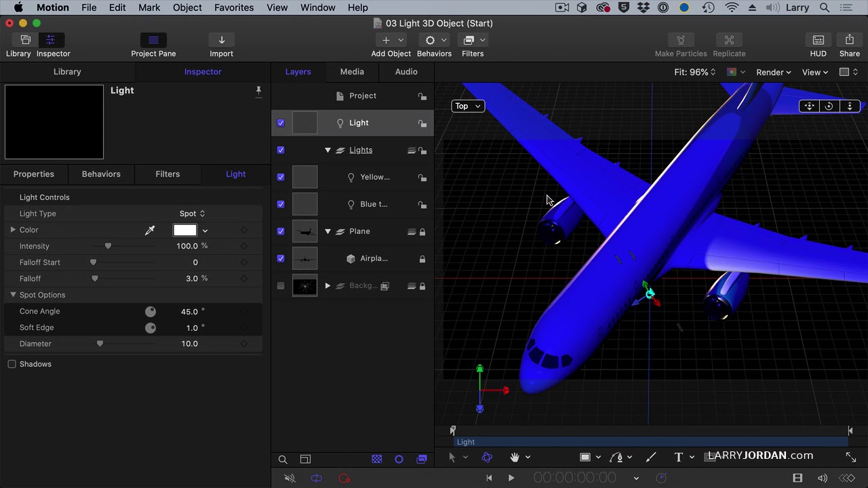This screenshot has height=488, width=868.
Task: Open the Top camera view dropdown
Action: [468, 106]
